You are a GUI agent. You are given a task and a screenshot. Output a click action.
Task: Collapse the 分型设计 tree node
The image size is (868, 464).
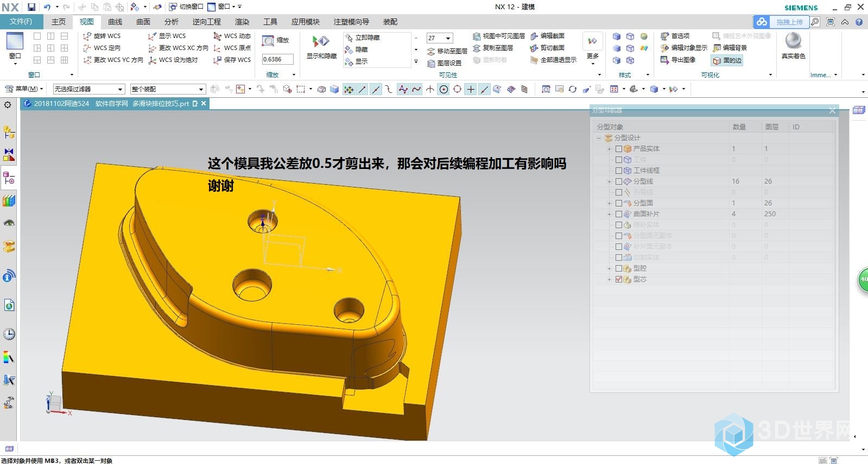pos(600,138)
